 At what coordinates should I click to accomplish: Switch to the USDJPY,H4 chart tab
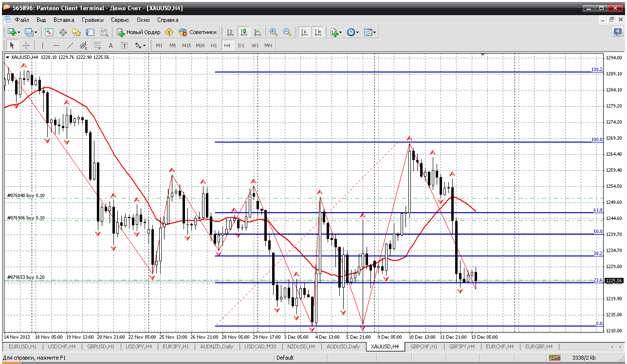pos(140,346)
